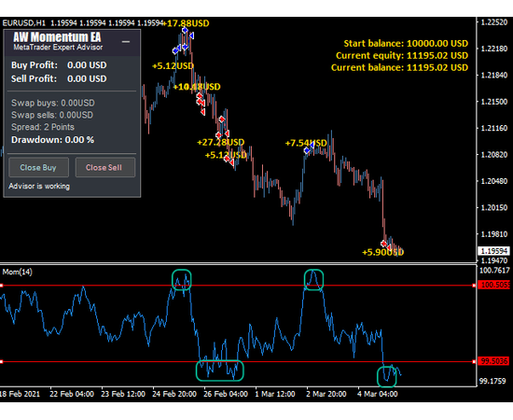Image resolution: width=513 pixels, height=420 pixels.
Task: Click the red sell marker near +27.28USD
Action: point(218,135)
